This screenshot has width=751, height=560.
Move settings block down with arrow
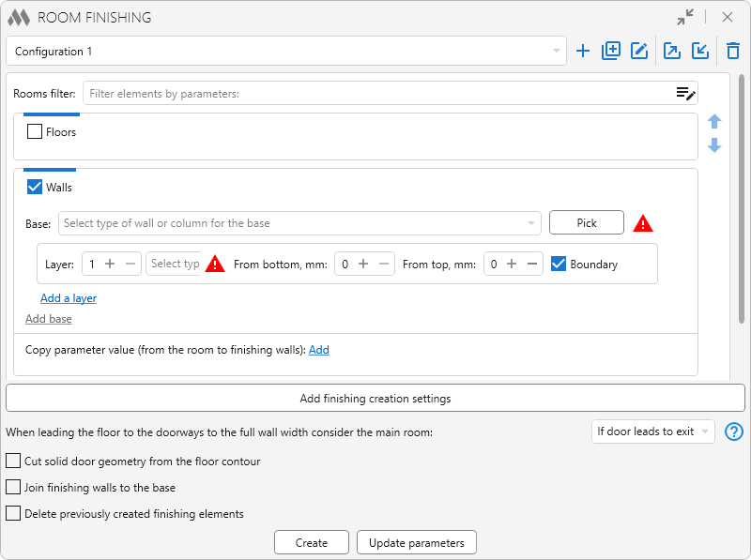714,145
